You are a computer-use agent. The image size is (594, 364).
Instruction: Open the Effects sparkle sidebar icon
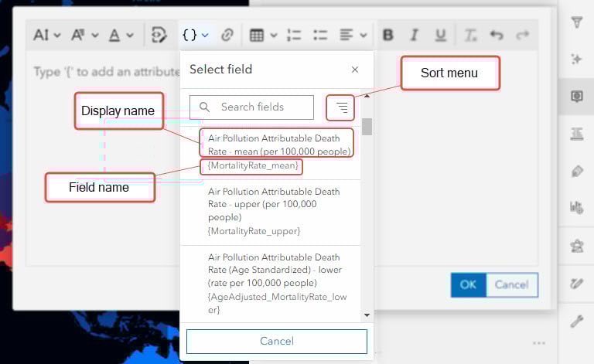click(x=576, y=59)
